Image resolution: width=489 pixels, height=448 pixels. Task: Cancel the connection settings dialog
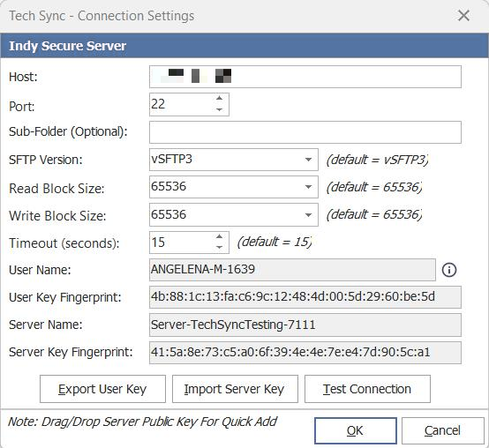pyautogui.click(x=442, y=430)
